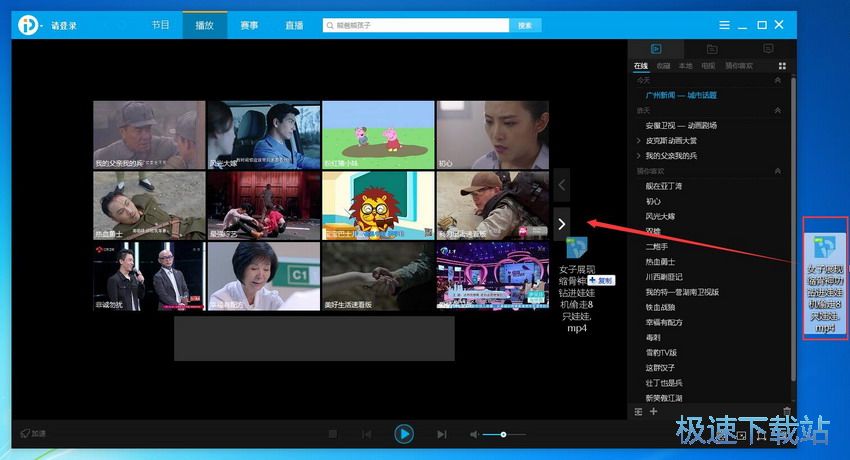Select 雪豹TV版 in the list

(x=661, y=353)
